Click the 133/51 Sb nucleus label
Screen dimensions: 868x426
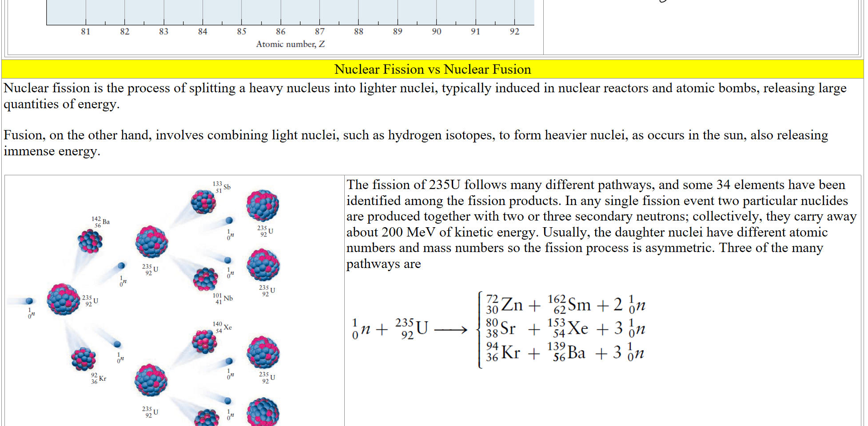[222, 187]
